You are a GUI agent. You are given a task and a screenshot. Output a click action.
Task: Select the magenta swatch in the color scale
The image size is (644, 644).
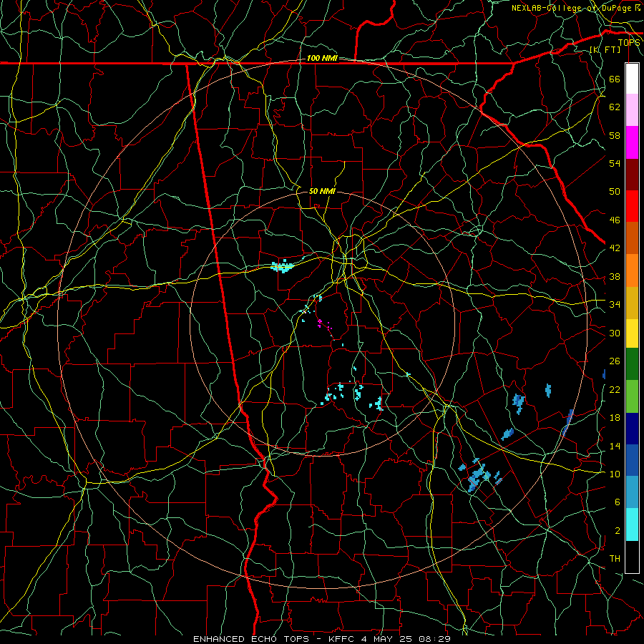632,142
